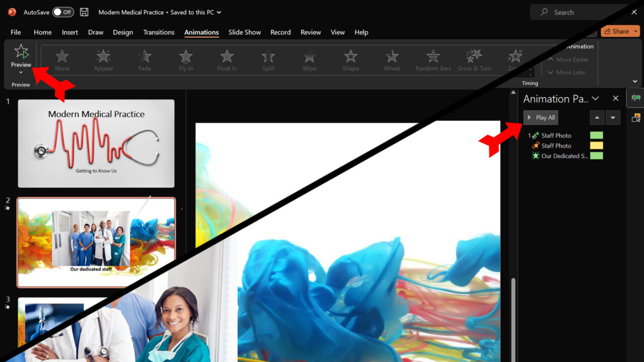This screenshot has width=644, height=362.
Task: Open the Transitions tab
Action: tap(158, 32)
